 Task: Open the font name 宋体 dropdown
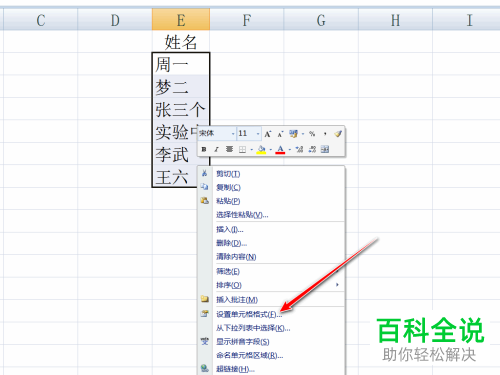(x=233, y=134)
